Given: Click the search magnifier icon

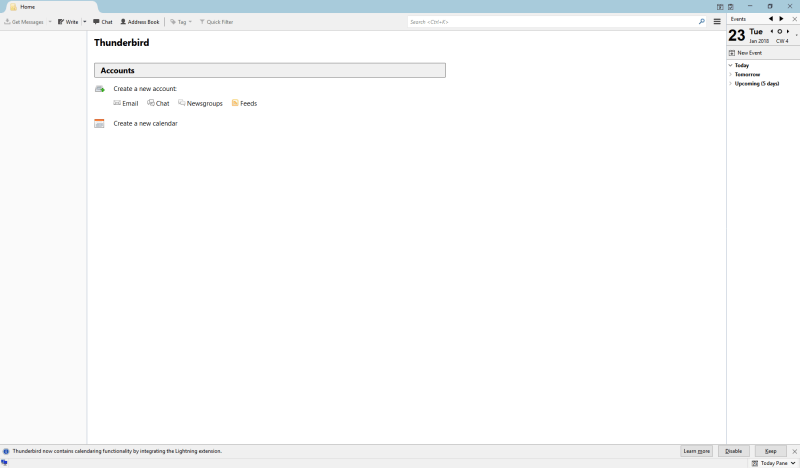Looking at the screenshot, I should pyautogui.click(x=702, y=22).
